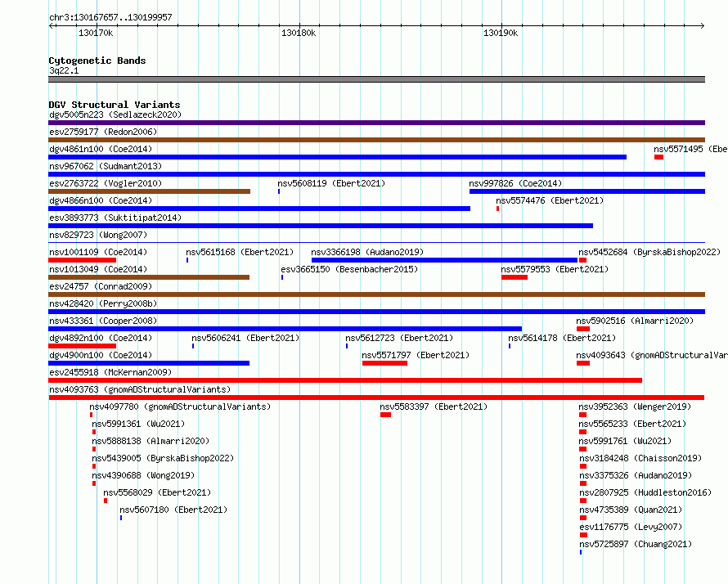Click nsv5991761 (Wu2021) label
This screenshot has width=728, height=584.
pyautogui.click(x=625, y=441)
